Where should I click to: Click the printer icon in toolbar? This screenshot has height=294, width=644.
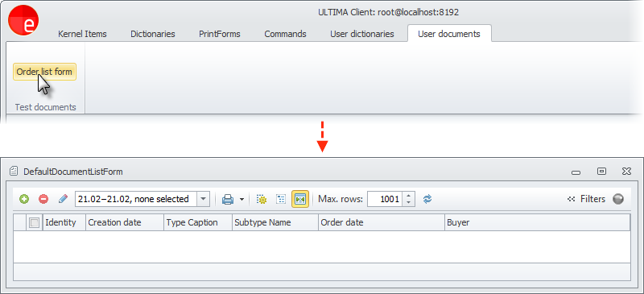pos(228,200)
